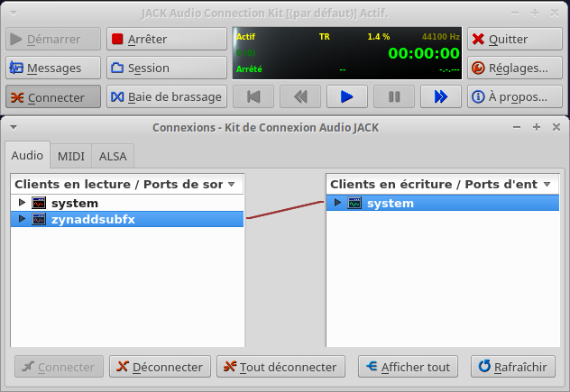Screen dimensions: 570x392
Task: Click the Afficher tout button
Action: [x=408, y=367]
